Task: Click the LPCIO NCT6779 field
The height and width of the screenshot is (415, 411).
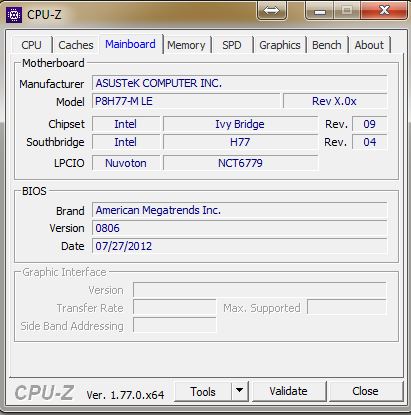Action: pos(240,163)
